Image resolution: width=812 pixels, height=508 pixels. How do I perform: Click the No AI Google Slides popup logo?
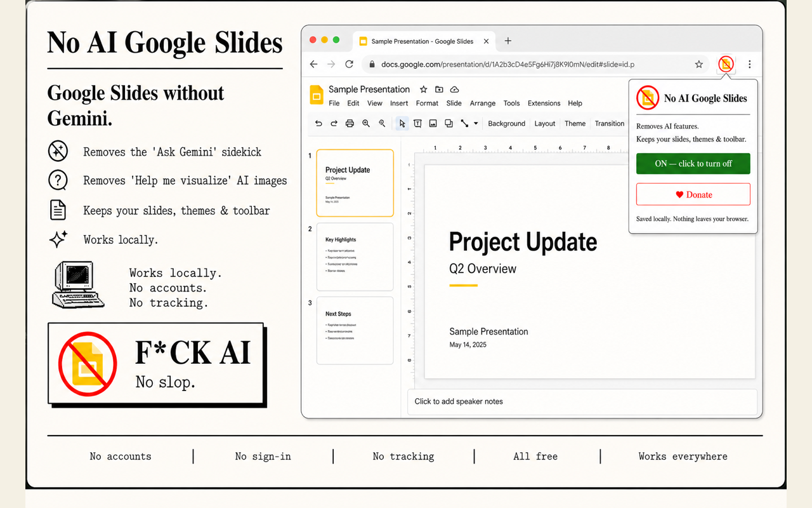648,98
